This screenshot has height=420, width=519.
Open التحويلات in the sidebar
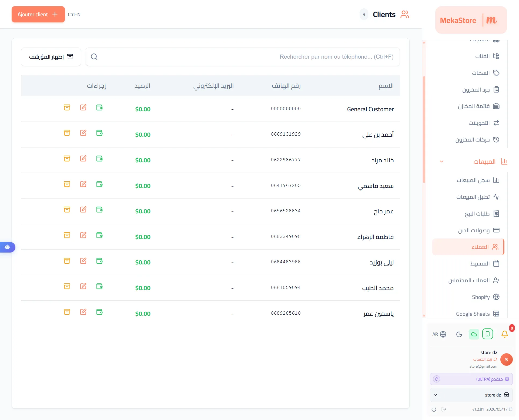(x=484, y=123)
